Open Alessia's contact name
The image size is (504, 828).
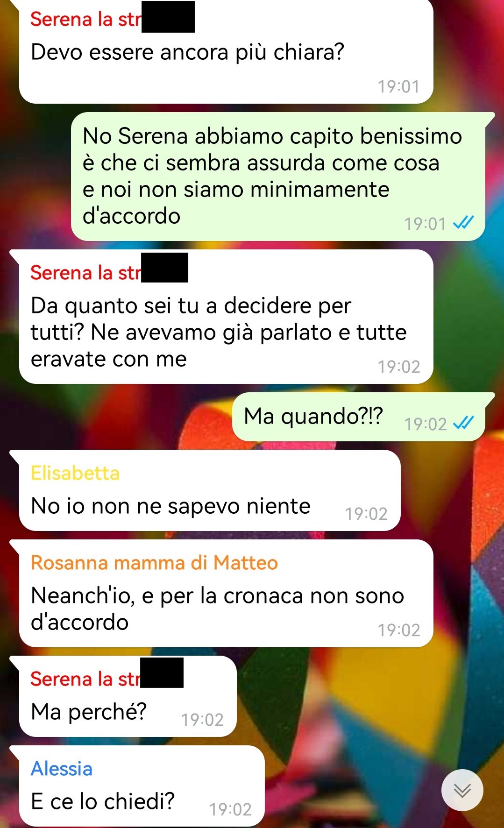click(62, 769)
